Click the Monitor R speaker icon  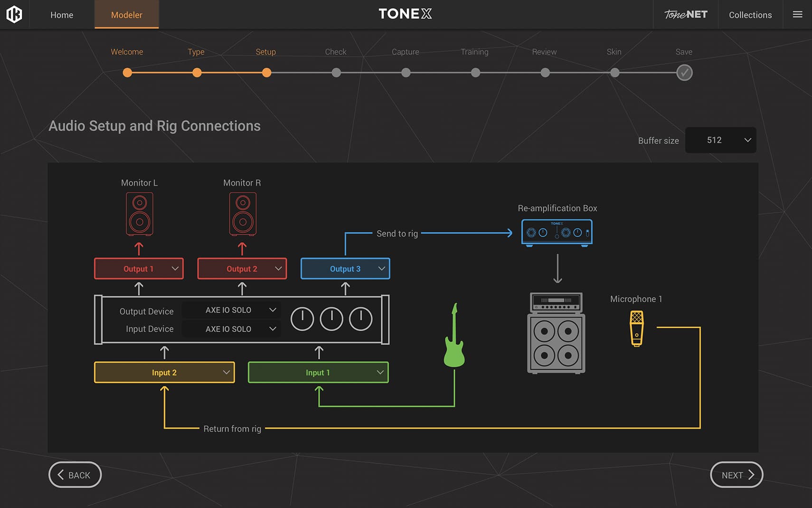click(x=243, y=214)
